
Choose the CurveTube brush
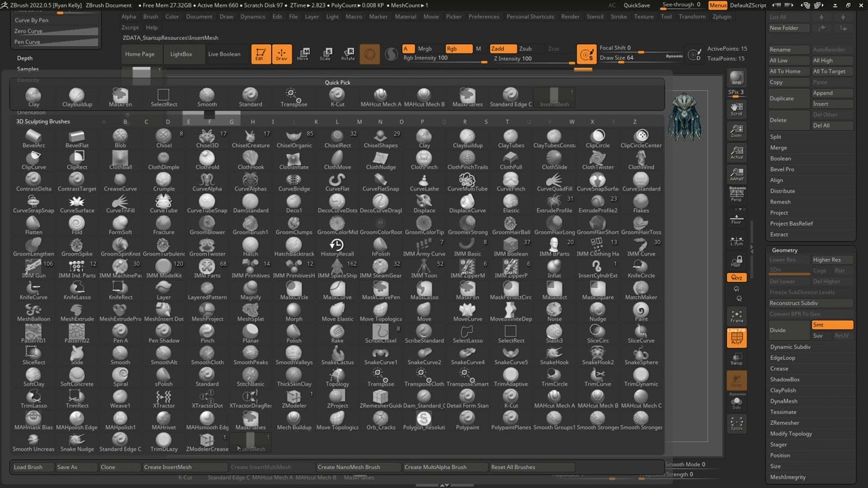click(x=163, y=203)
